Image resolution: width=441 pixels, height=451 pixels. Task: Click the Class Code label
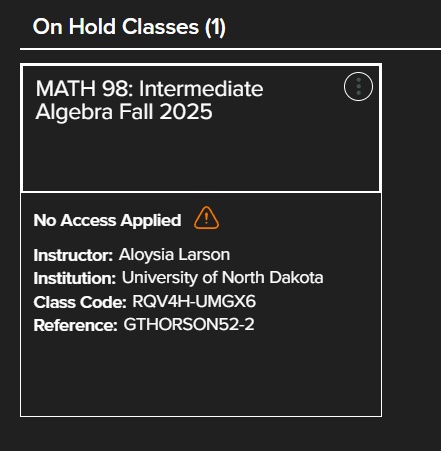[80, 302]
